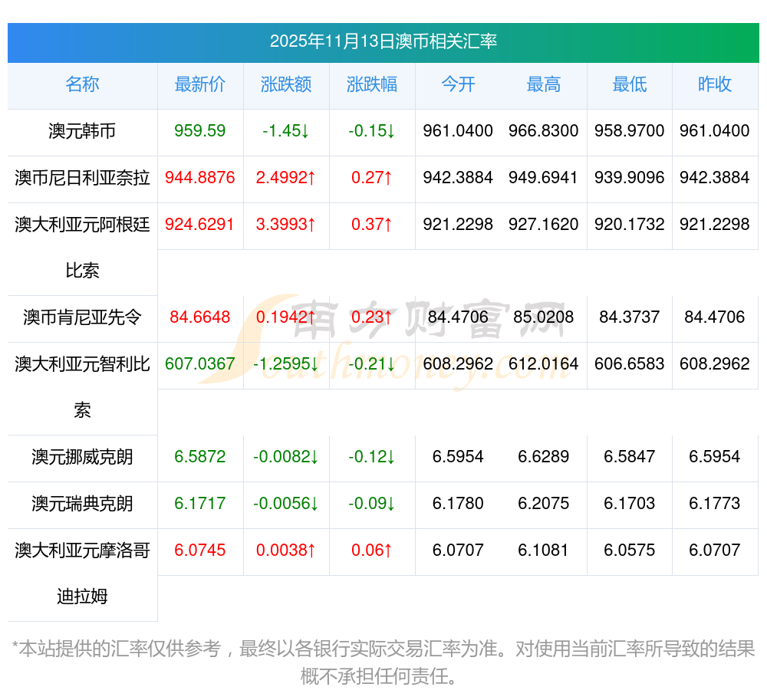Click latest price 924.6291
Screen dimensions: 767x700
[x=200, y=225]
